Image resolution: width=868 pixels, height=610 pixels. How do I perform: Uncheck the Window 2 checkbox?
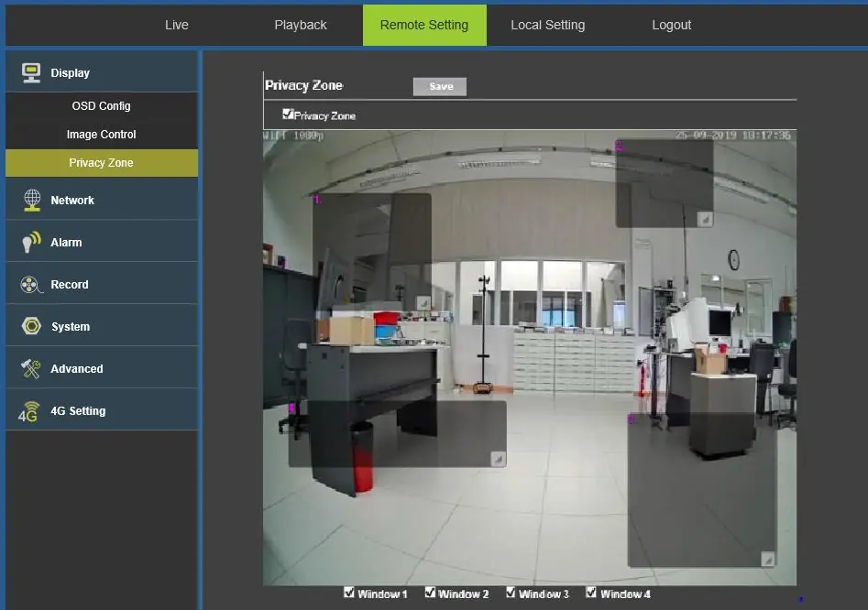[x=430, y=593]
